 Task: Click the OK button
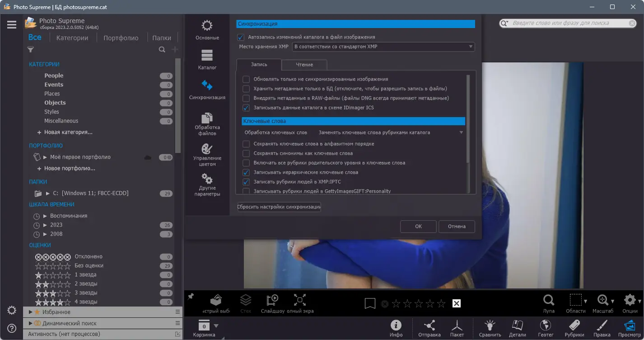(x=419, y=227)
